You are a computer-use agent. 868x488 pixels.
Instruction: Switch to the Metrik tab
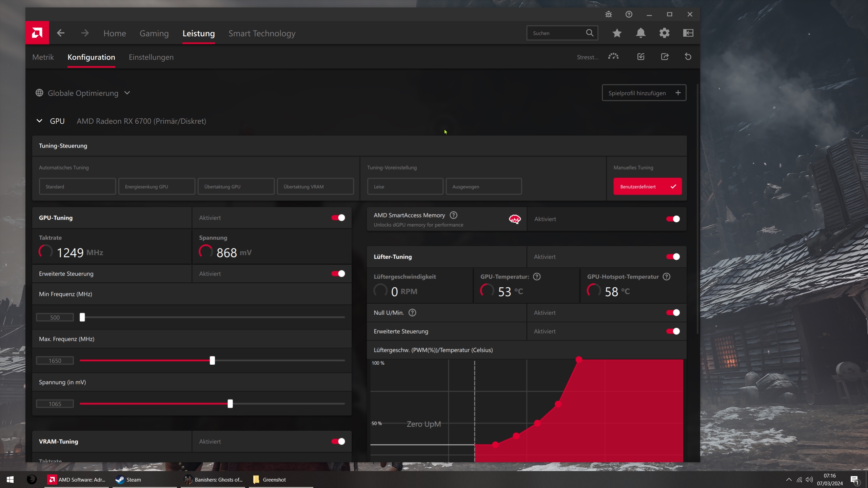pos(43,57)
